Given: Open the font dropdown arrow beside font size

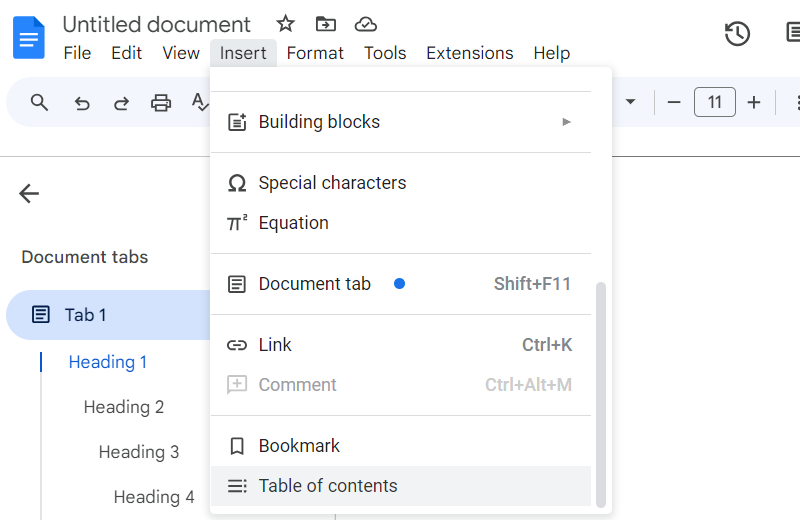Looking at the screenshot, I should (x=630, y=102).
